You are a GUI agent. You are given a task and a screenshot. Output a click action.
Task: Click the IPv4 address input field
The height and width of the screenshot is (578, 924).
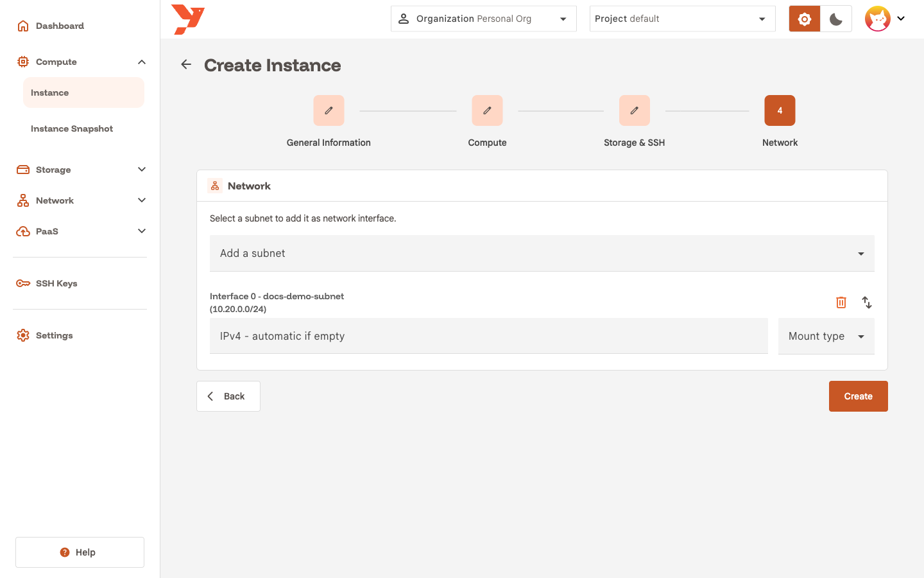tap(489, 336)
